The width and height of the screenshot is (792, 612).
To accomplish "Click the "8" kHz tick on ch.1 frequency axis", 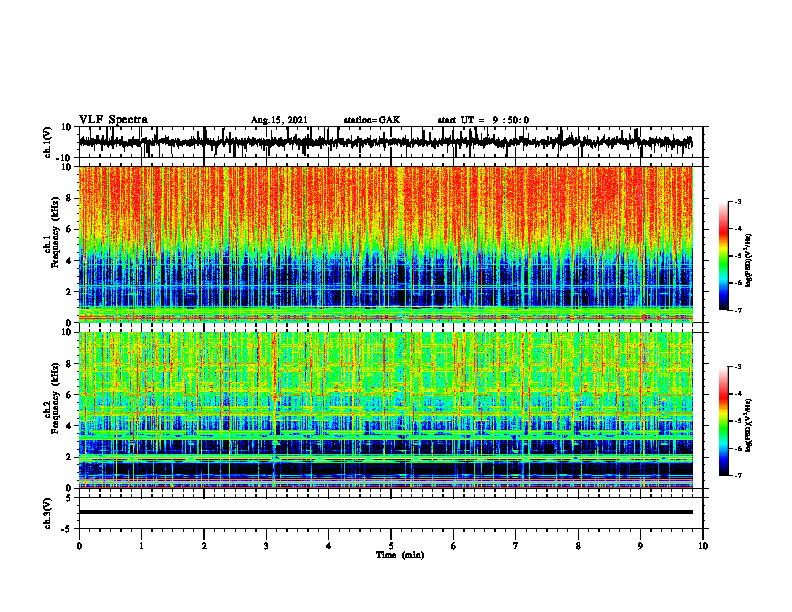I will point(69,198).
